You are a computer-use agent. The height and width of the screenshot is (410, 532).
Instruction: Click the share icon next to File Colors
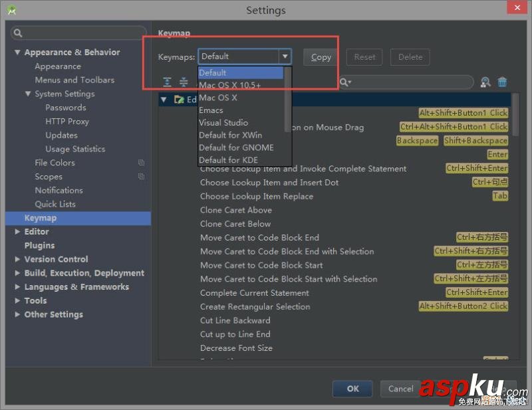140,162
